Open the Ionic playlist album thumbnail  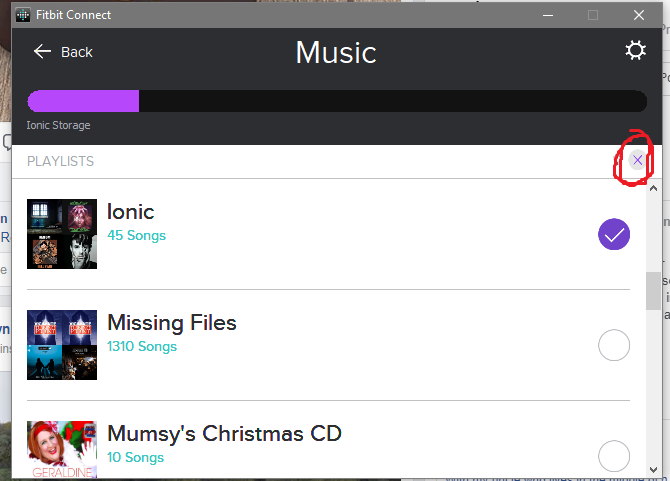(x=62, y=234)
